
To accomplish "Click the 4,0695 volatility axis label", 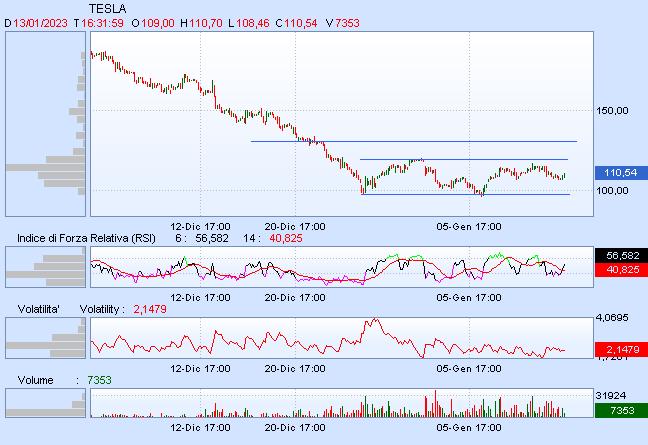I will pyautogui.click(x=612, y=318).
